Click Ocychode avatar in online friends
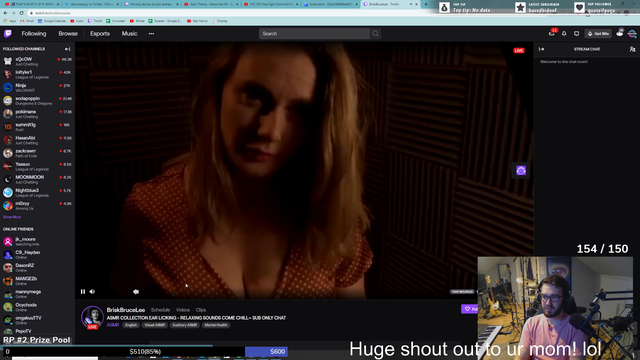The width and height of the screenshot is (640, 360). pyautogui.click(x=8, y=307)
